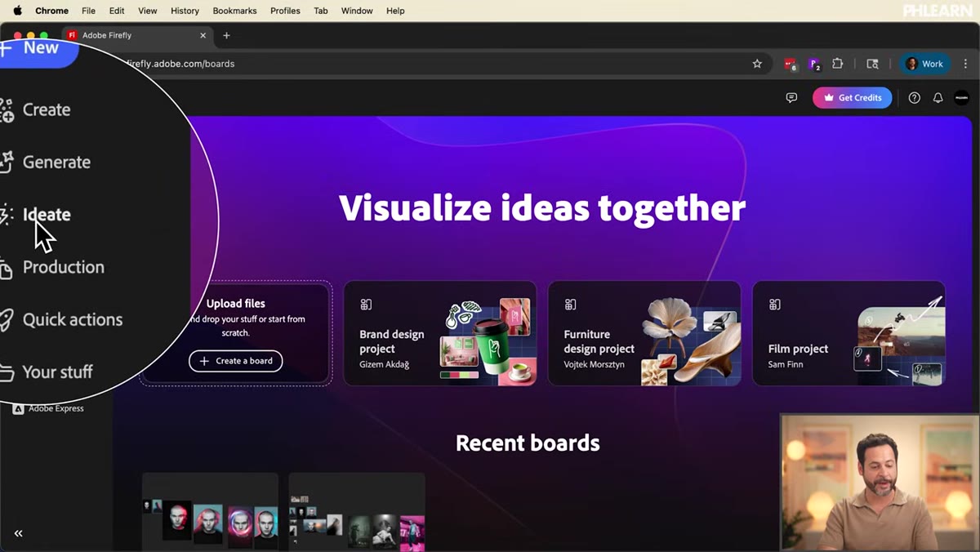Viewport: 980px width, 552px height.
Task: Open the Window menu
Action: click(x=357, y=11)
